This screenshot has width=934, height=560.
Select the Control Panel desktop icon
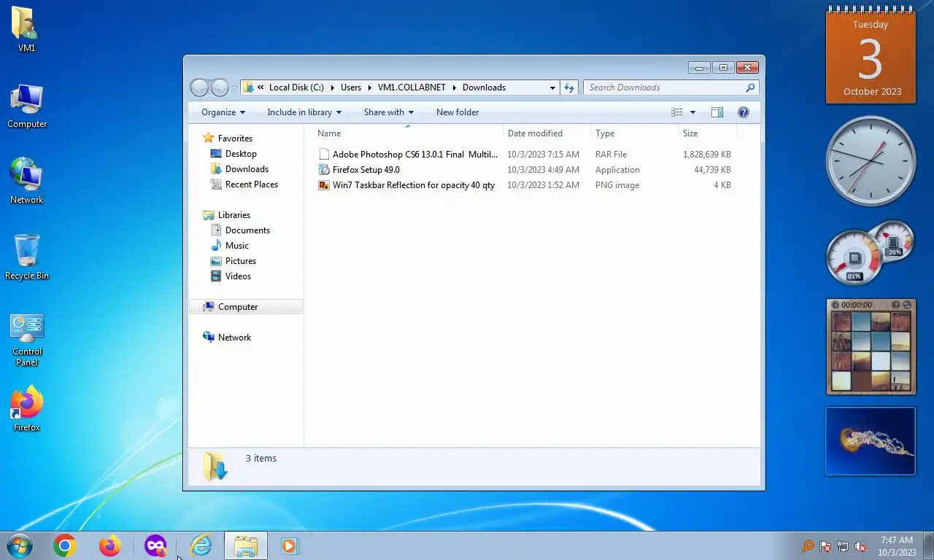pos(27,340)
